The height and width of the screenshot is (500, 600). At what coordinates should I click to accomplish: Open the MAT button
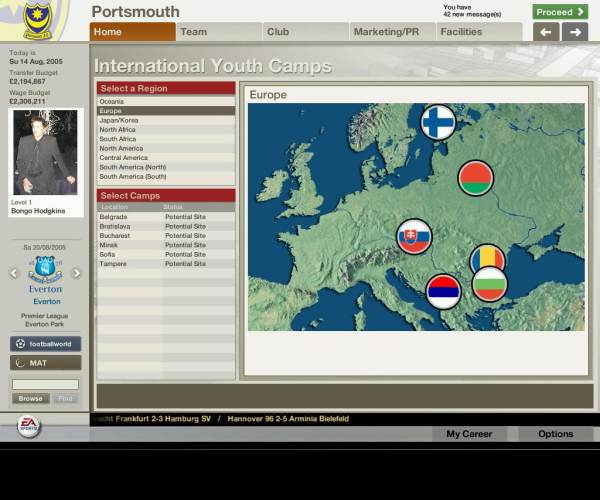pyautogui.click(x=46, y=363)
